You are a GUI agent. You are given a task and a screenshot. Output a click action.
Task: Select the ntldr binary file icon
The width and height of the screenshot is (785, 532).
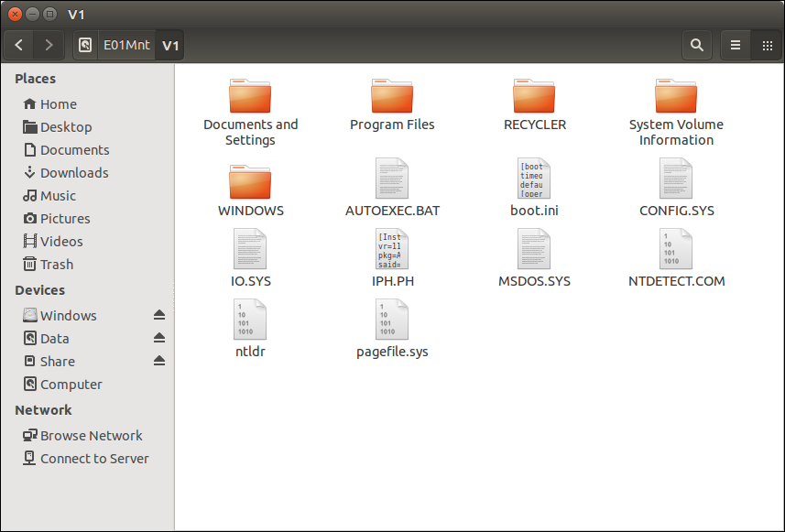coord(250,320)
